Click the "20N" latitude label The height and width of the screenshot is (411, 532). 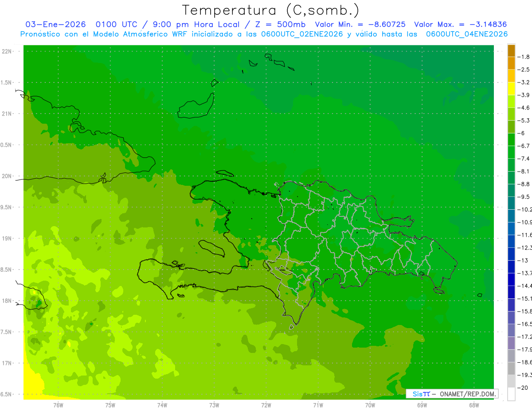point(7,176)
